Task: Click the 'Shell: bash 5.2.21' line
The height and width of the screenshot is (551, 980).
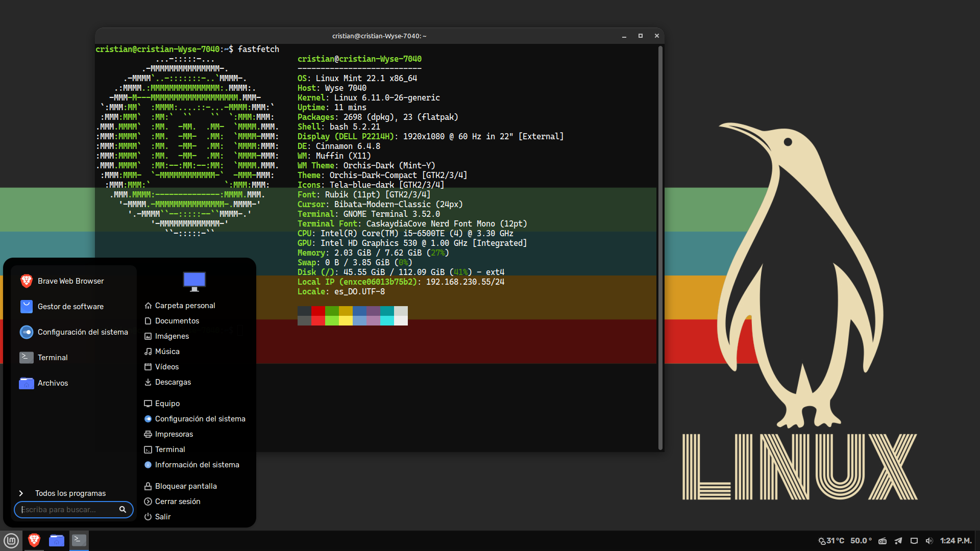Action: pyautogui.click(x=339, y=127)
